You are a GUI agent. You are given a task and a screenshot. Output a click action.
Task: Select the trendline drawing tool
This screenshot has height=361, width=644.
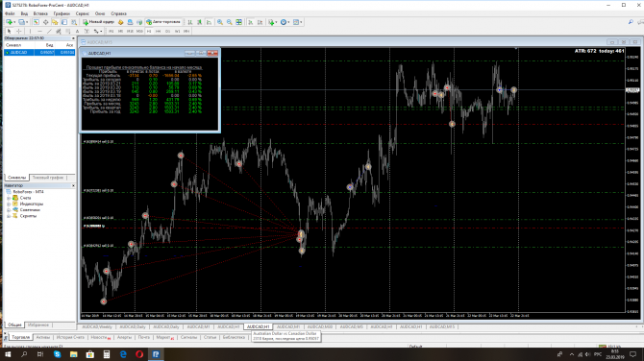tap(49, 31)
